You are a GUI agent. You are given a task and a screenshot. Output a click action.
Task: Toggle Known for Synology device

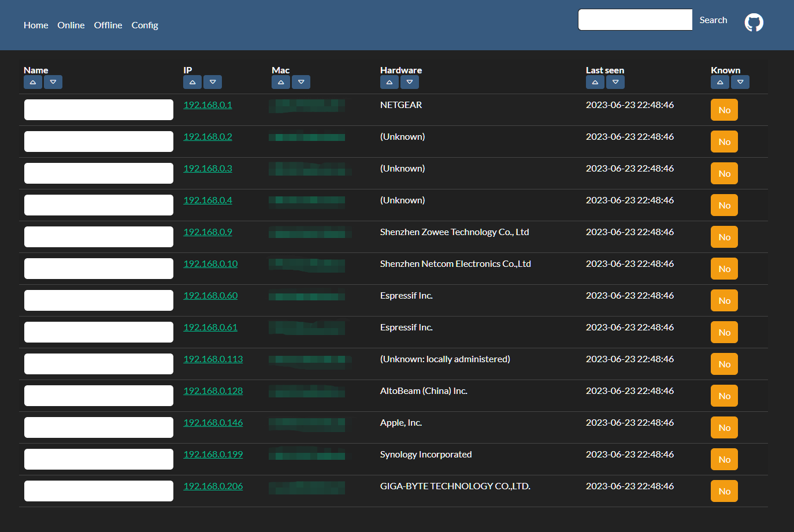click(x=724, y=459)
